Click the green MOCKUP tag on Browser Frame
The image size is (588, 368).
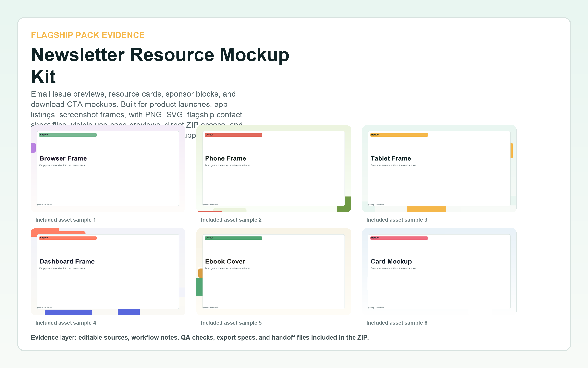point(68,135)
